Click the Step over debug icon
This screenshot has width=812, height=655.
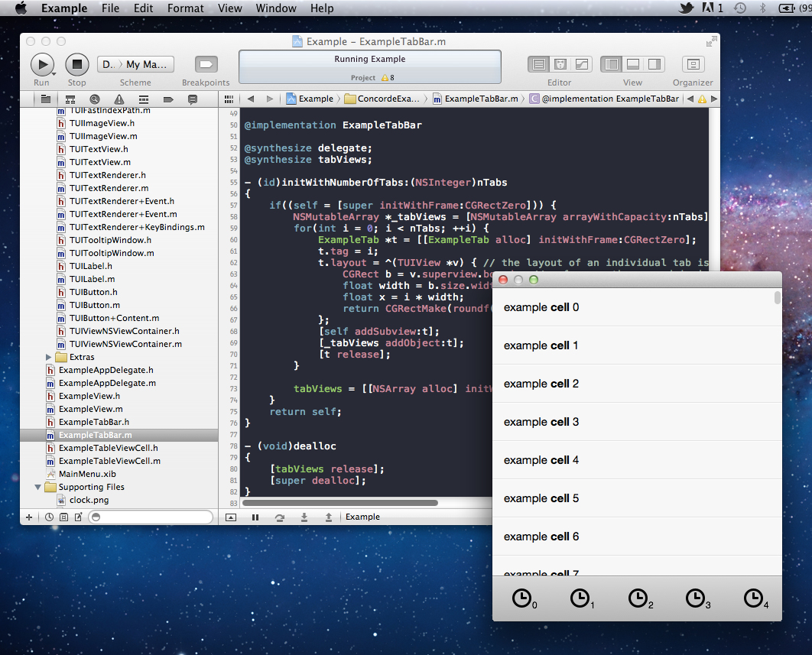(280, 517)
